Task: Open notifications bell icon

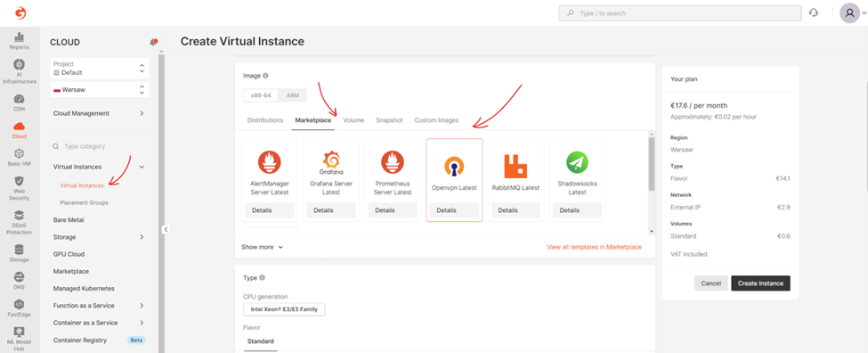Action: click(153, 42)
